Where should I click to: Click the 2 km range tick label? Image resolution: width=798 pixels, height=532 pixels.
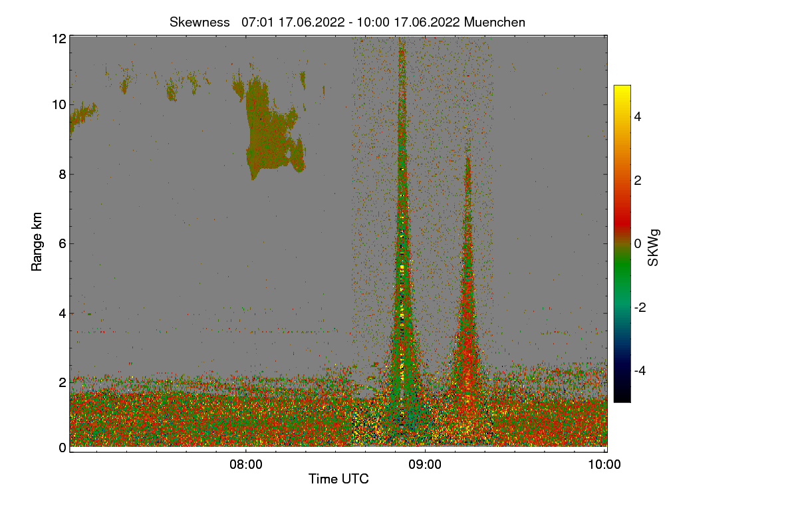(63, 382)
